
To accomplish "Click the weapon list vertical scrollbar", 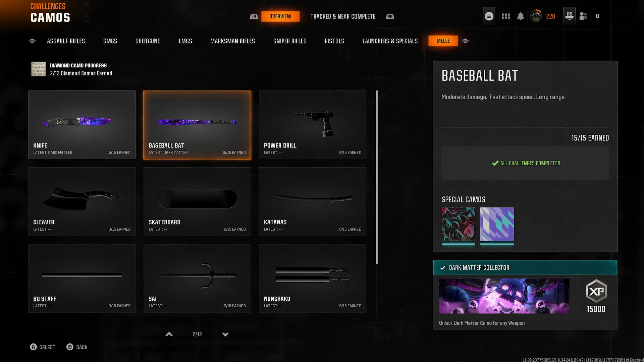I will point(377,177).
